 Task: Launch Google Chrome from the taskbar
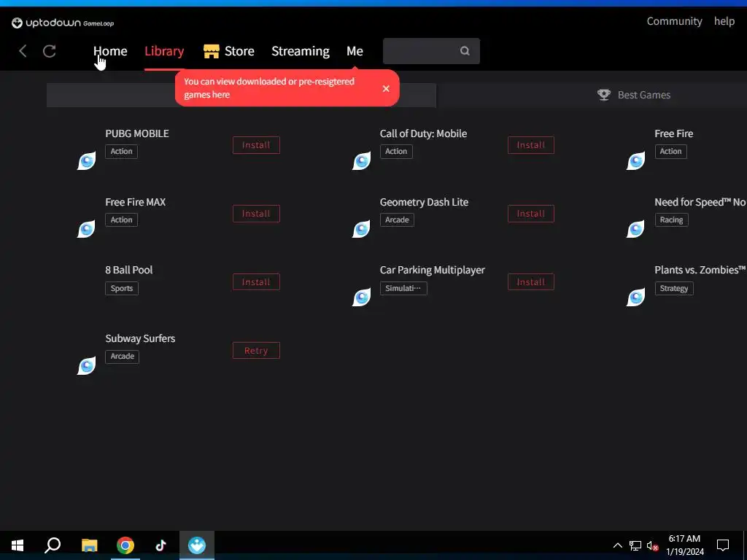pyautogui.click(x=125, y=545)
